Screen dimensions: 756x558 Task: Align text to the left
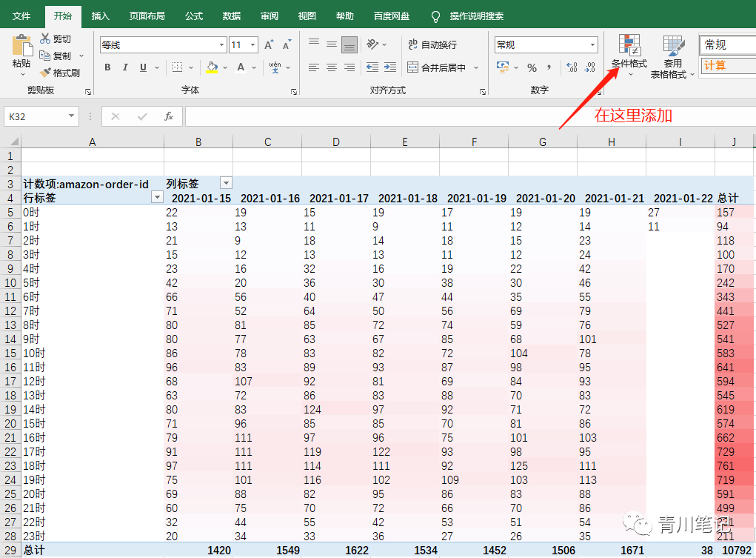point(314,67)
